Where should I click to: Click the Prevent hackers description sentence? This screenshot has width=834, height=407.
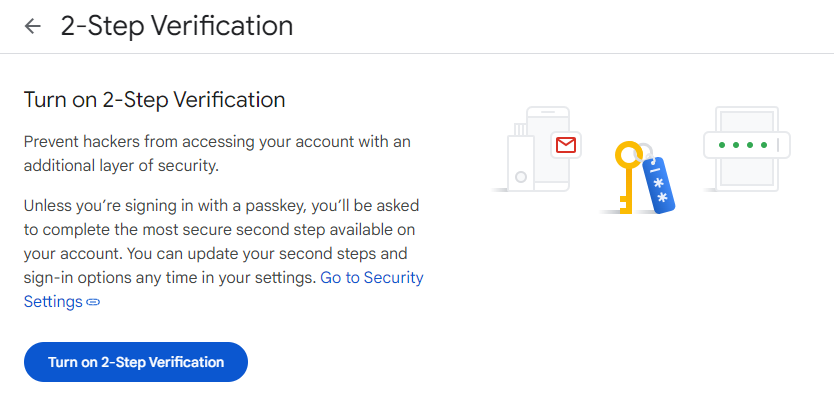217,154
